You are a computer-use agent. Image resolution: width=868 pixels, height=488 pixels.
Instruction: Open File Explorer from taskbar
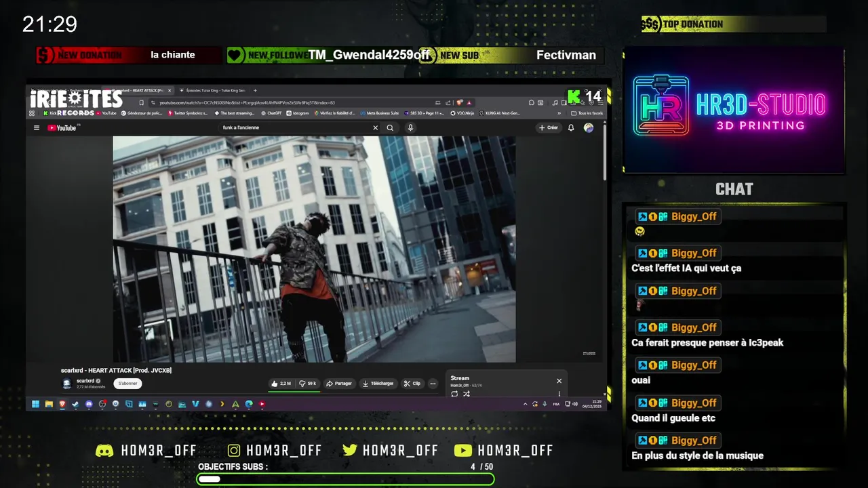49,404
